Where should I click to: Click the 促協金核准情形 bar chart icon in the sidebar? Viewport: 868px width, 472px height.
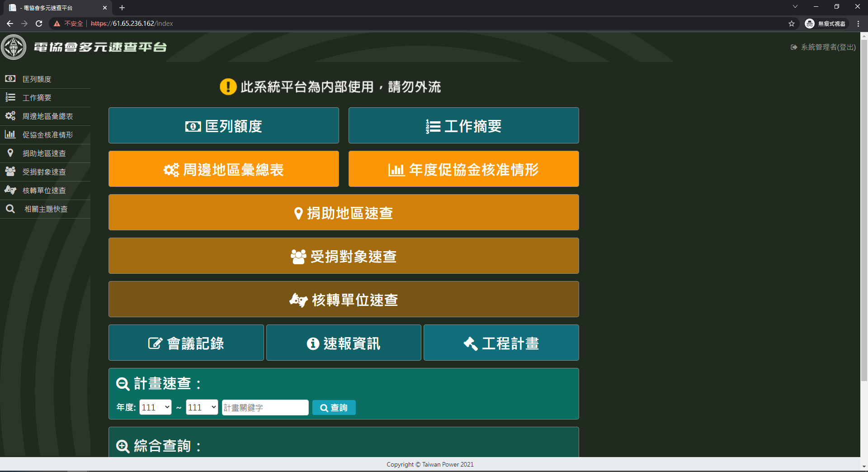[x=10, y=134]
